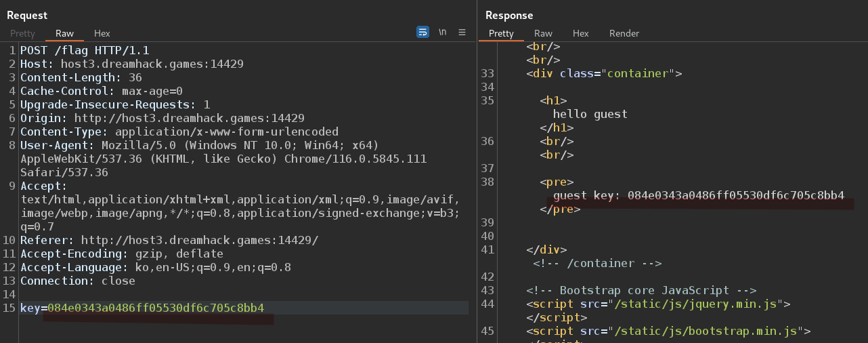Switch Request view to Pretty tab
The image size is (868, 343).
(x=22, y=33)
